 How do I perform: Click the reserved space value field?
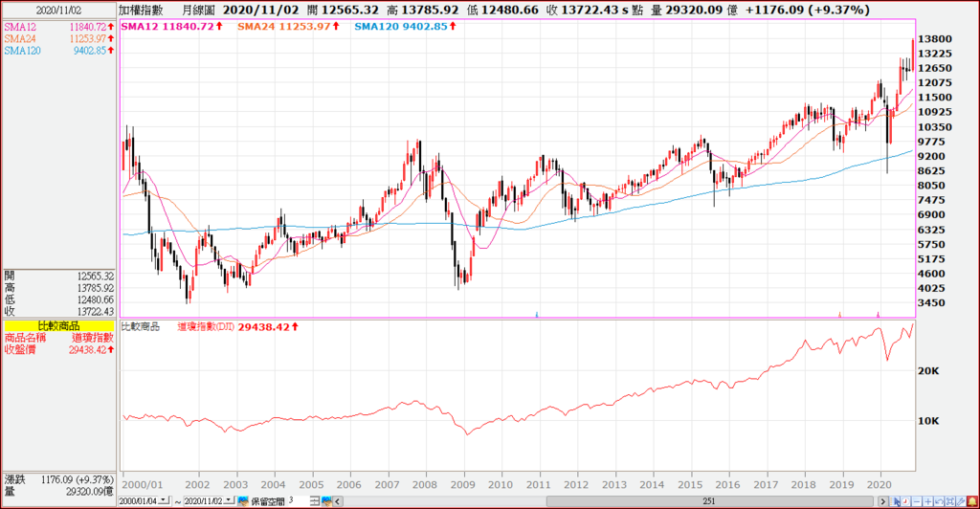point(299,501)
